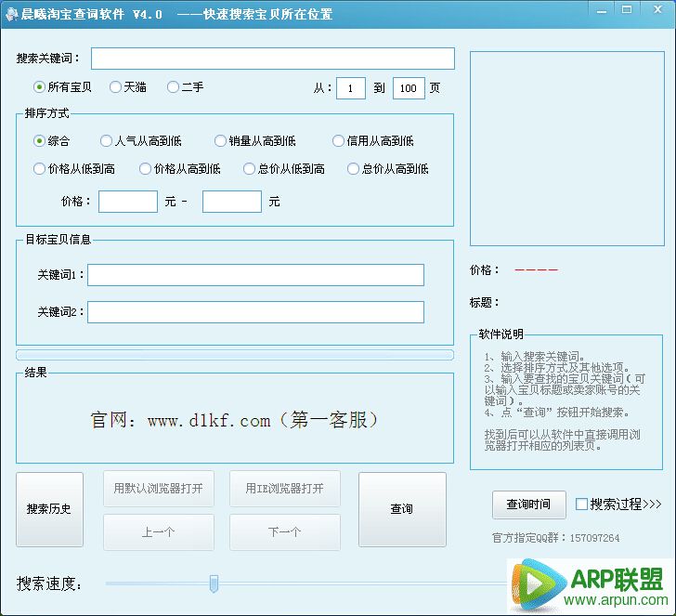Enable the 搜索过程 checkbox
This screenshot has width=676, height=616.
click(582, 505)
